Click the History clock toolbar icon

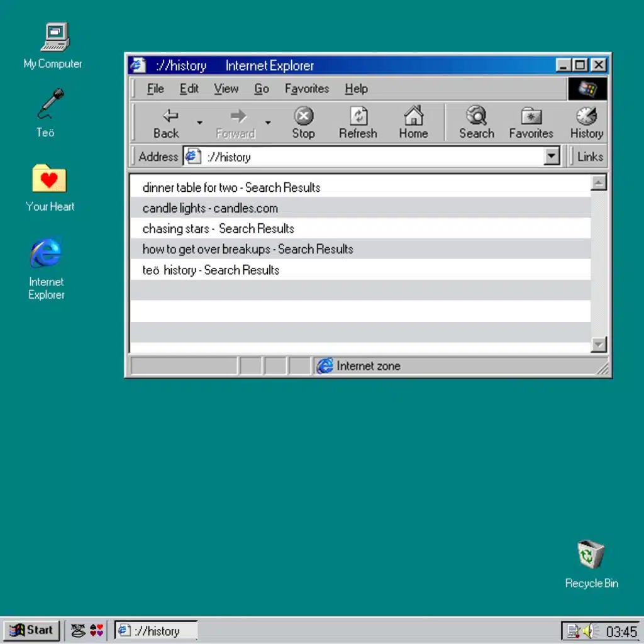click(586, 116)
